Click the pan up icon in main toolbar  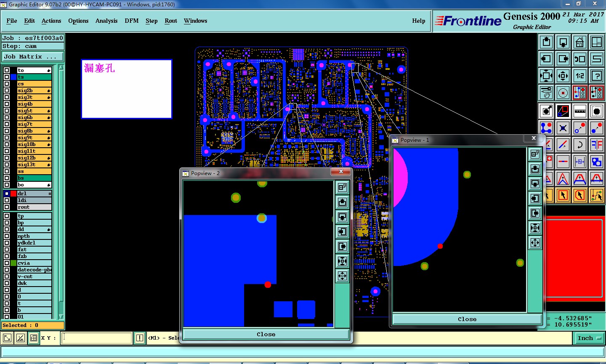[x=546, y=42]
